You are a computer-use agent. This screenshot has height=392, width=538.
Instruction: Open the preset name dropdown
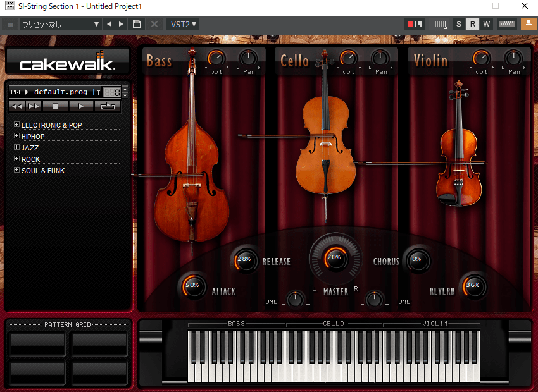(x=60, y=24)
